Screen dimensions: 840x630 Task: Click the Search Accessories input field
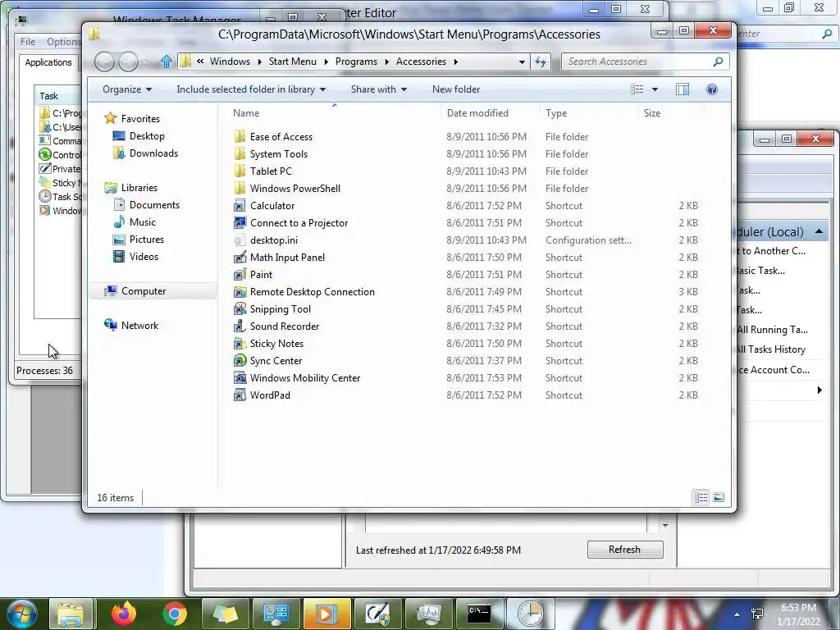pos(637,62)
